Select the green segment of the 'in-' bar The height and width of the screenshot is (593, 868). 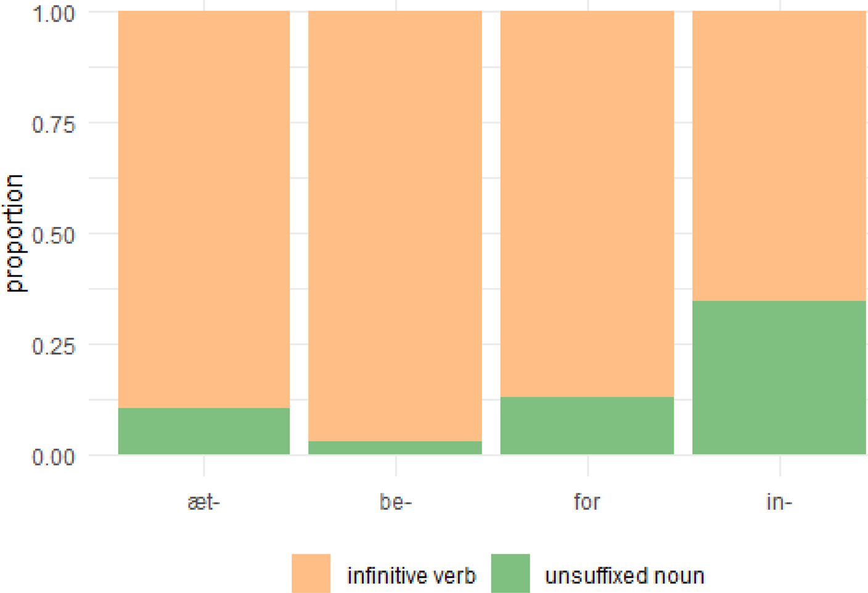(x=779, y=377)
